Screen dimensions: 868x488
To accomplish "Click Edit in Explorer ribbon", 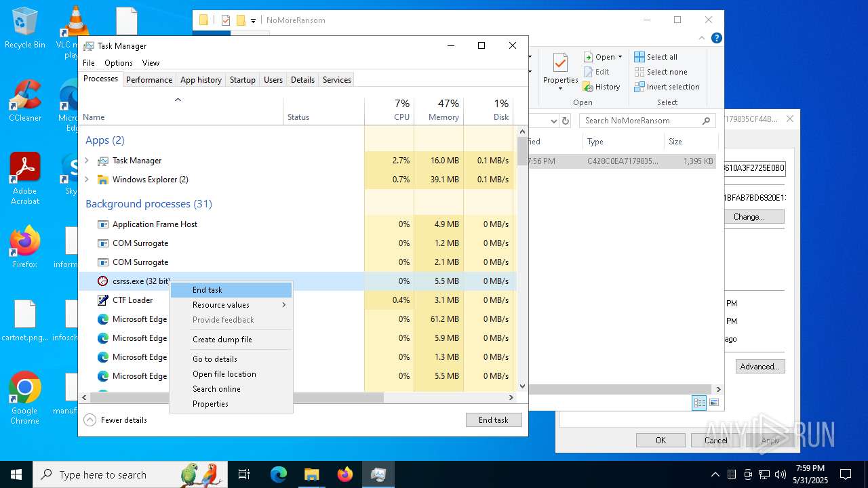I will (x=596, y=72).
